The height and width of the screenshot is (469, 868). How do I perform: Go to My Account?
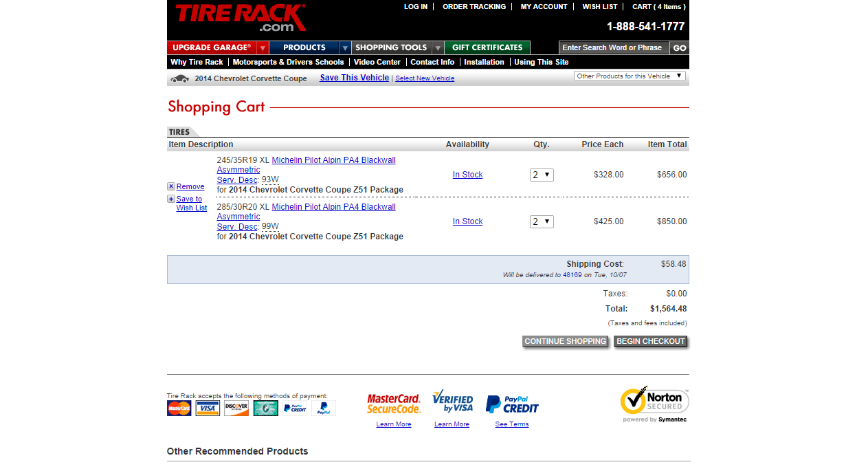click(x=544, y=7)
